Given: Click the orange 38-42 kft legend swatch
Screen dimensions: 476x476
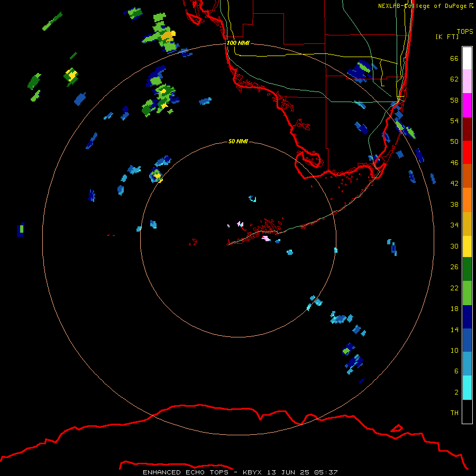Looking at the screenshot, I should [467, 200].
